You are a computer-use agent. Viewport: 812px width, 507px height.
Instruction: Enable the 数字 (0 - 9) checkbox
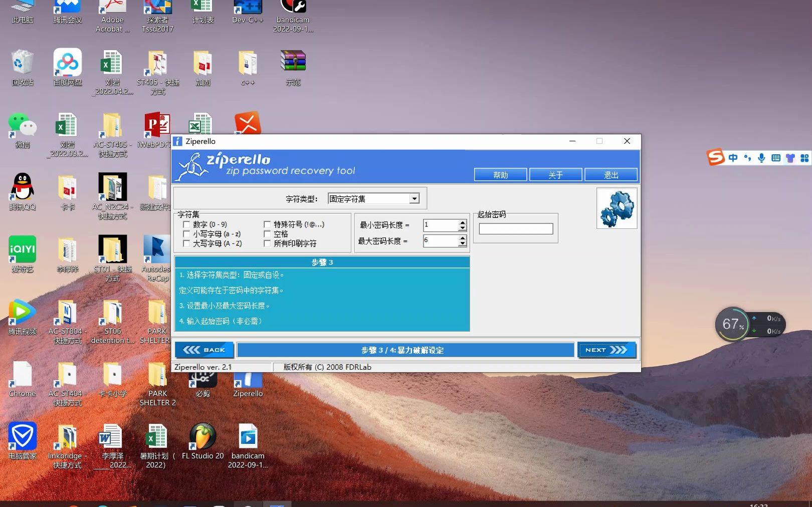[x=186, y=224]
